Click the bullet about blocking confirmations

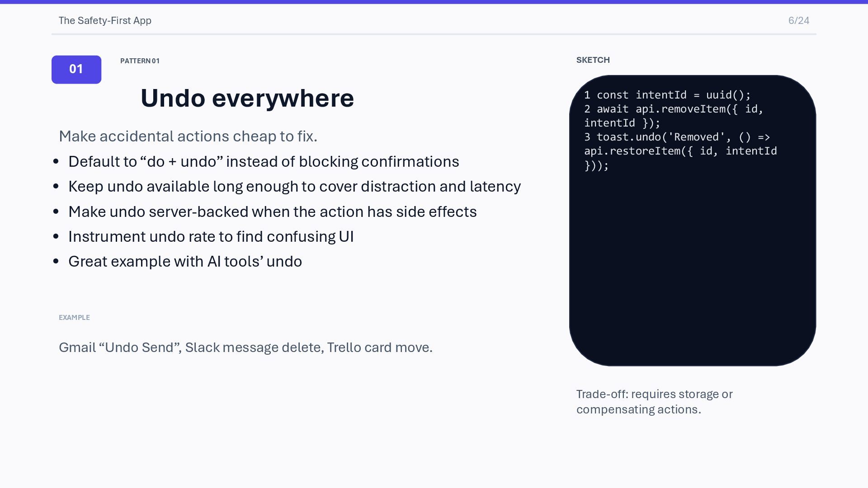pos(264,162)
